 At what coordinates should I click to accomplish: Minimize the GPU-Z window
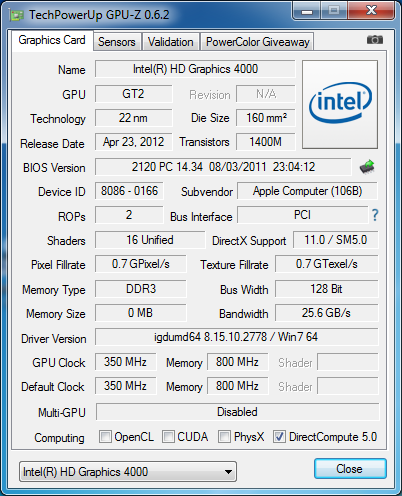[307, 11]
